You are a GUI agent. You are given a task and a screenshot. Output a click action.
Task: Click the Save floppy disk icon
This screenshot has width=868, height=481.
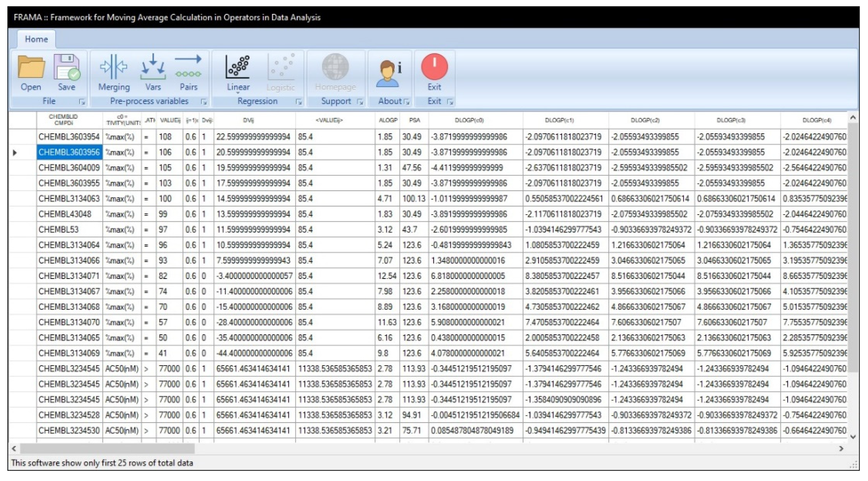click(66, 67)
